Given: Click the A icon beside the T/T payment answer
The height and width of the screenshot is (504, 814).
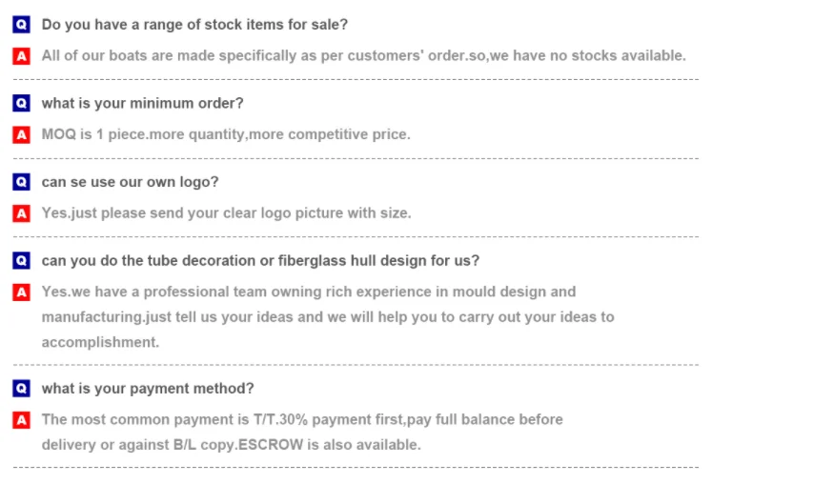Looking at the screenshot, I should point(22,420).
